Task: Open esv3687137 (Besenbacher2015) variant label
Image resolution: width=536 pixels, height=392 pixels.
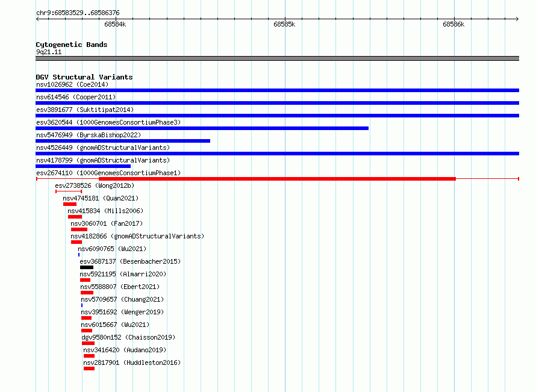Action: (x=130, y=261)
